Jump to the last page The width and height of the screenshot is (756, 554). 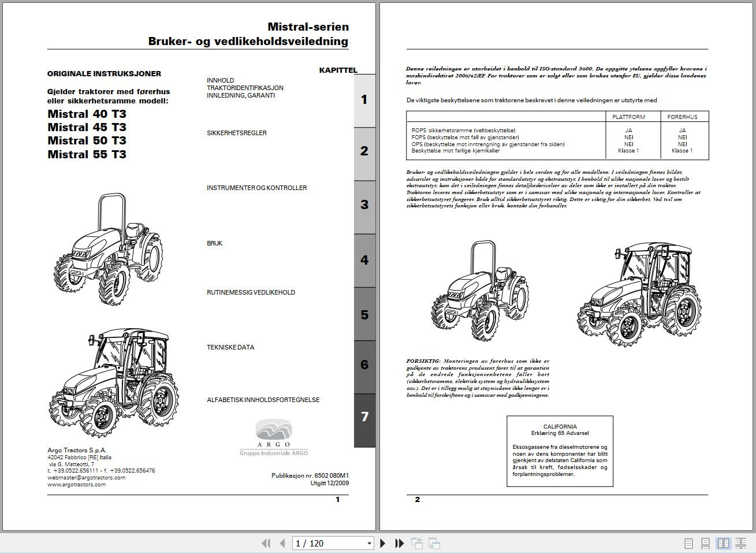tap(399, 543)
